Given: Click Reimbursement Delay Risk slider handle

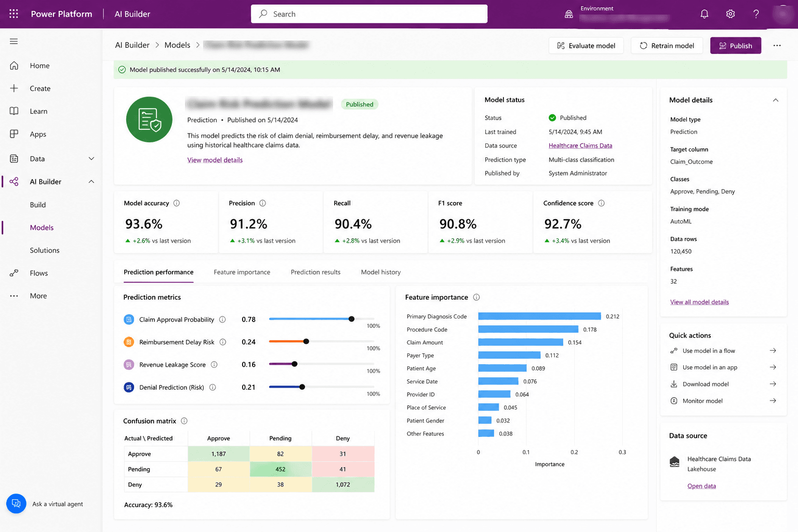Looking at the screenshot, I should pos(306,341).
